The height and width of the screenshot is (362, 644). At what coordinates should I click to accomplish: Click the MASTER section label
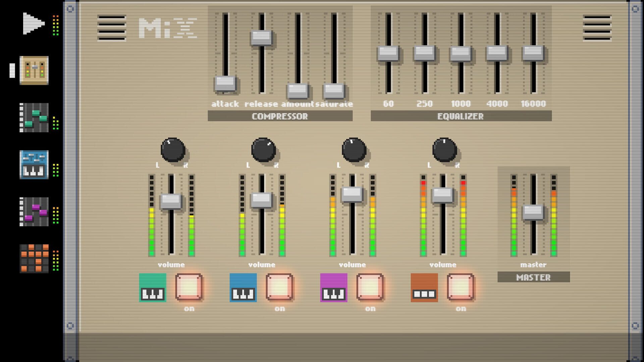(x=534, y=278)
